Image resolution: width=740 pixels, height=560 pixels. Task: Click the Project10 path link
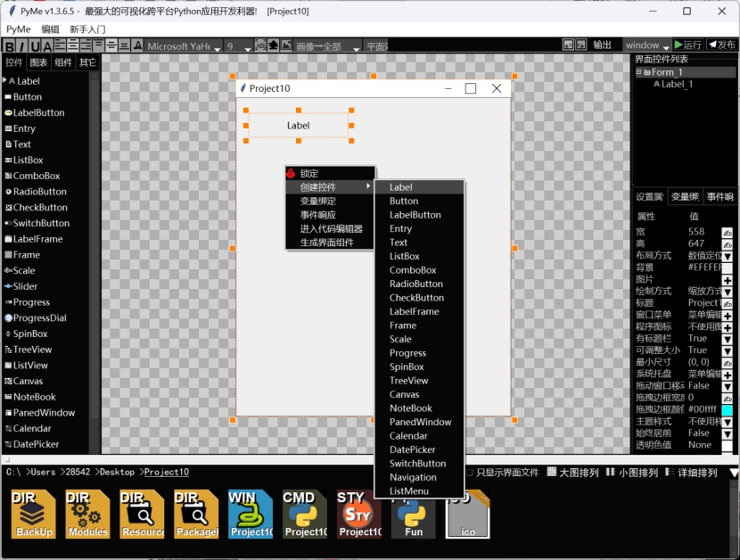(x=167, y=472)
